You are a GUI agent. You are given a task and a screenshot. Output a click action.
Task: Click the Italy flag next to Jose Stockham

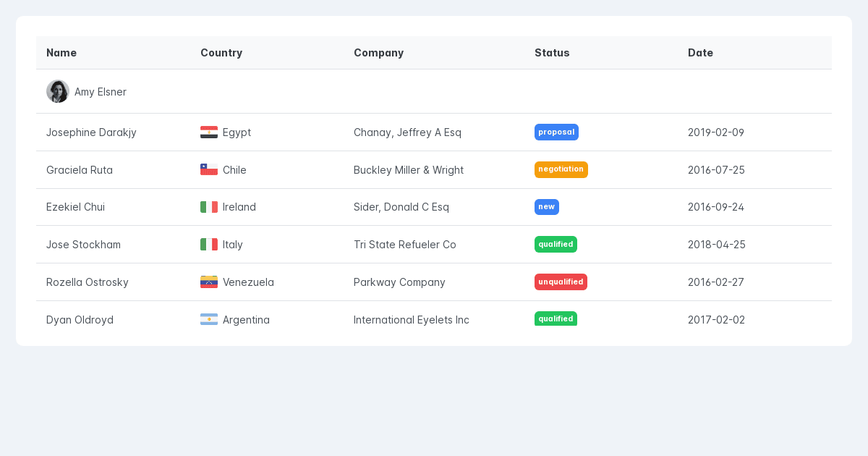(x=207, y=244)
